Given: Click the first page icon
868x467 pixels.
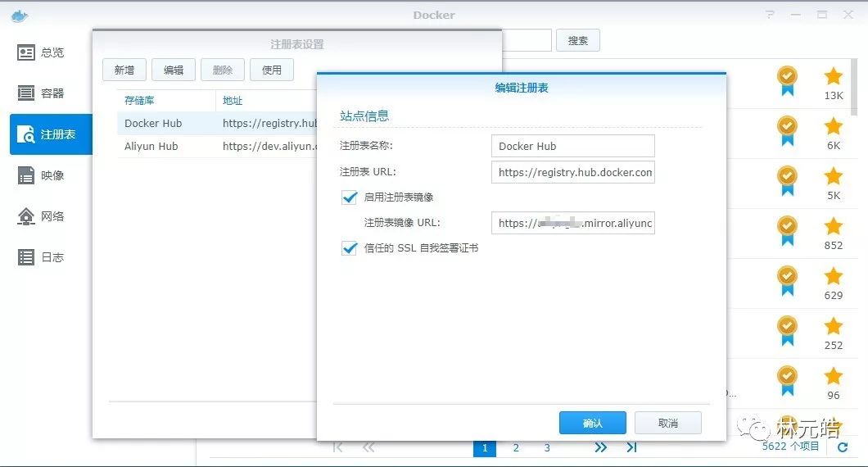Looking at the screenshot, I should [337, 447].
